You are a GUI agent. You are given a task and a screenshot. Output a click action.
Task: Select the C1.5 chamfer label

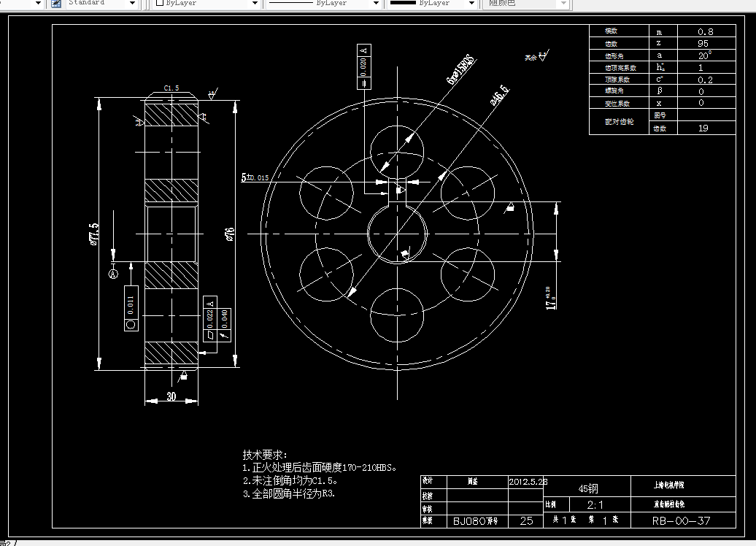(x=171, y=88)
